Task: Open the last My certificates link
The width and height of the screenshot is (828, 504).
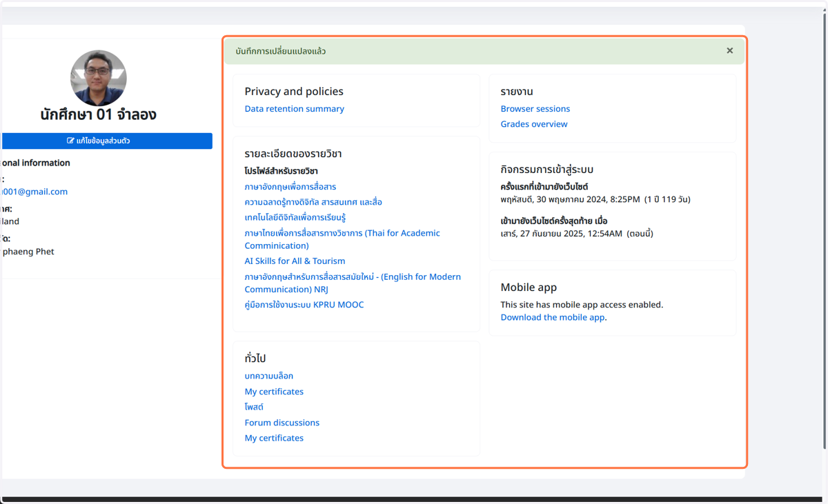Action: (274, 439)
